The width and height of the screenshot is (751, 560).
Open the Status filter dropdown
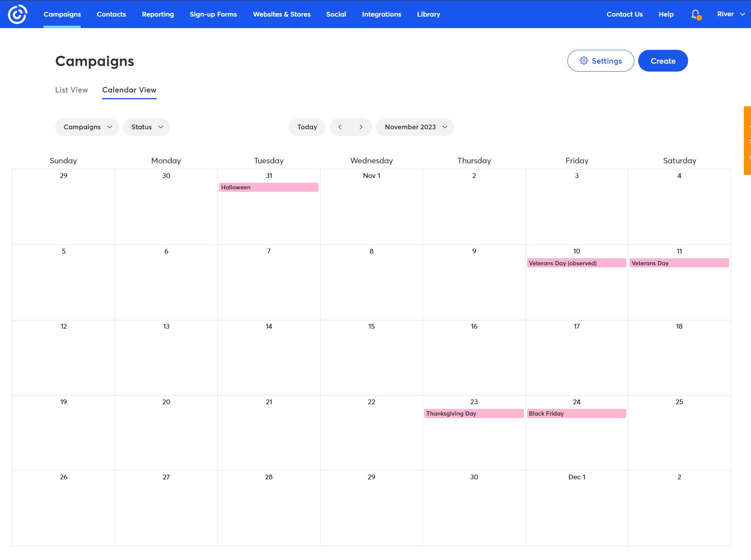146,127
